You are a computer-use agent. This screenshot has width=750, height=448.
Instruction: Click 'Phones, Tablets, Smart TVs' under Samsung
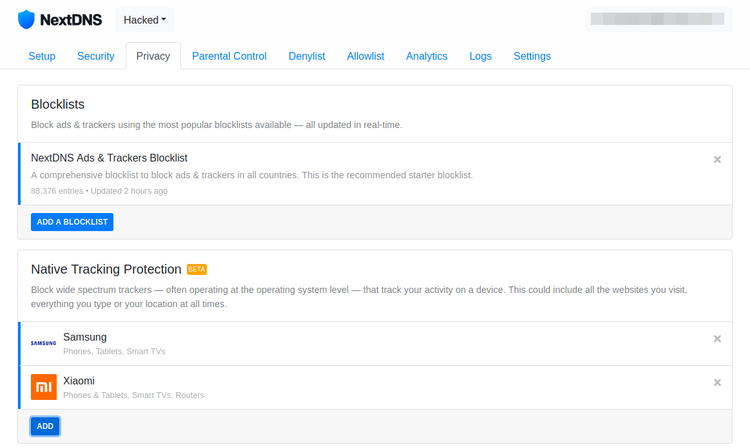[114, 351]
